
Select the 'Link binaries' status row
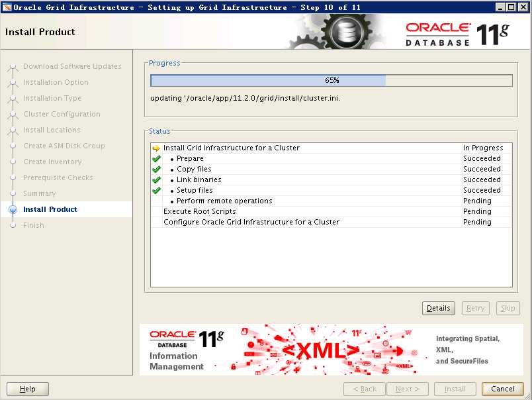tap(332, 179)
